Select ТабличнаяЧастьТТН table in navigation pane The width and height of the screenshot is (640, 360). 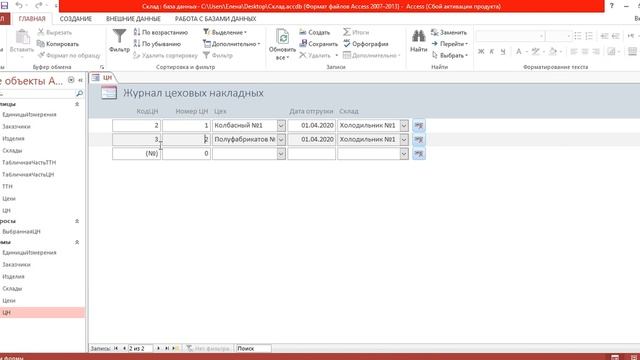point(29,162)
